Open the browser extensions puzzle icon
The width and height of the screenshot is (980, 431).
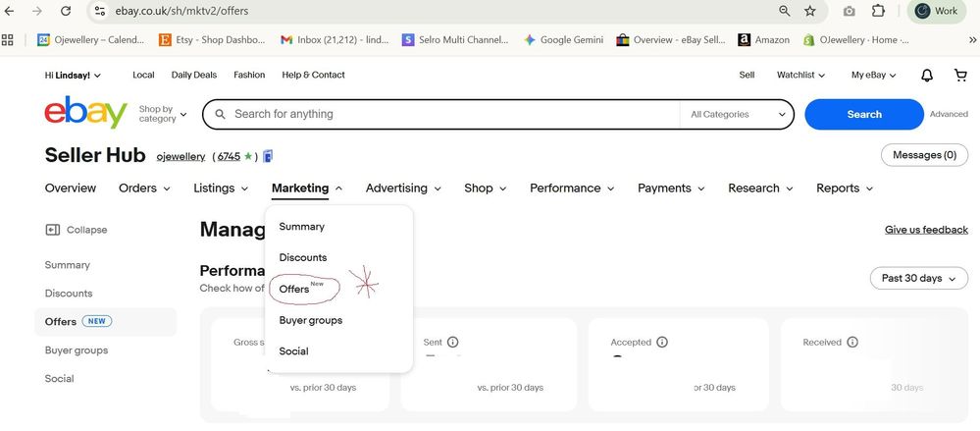[878, 11]
